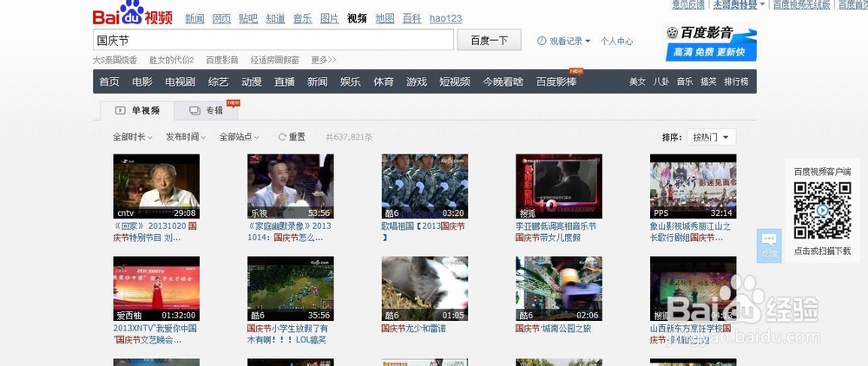Image resolution: width=868 pixels, height=366 pixels.
Task: Open 综艺 in the navigation bar
Action: 218,82
